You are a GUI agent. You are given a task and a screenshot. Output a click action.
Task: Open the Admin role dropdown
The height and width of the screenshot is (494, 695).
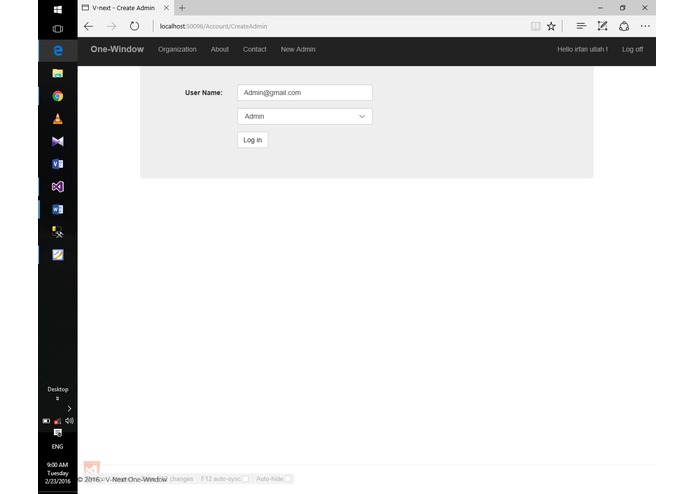[x=305, y=117]
